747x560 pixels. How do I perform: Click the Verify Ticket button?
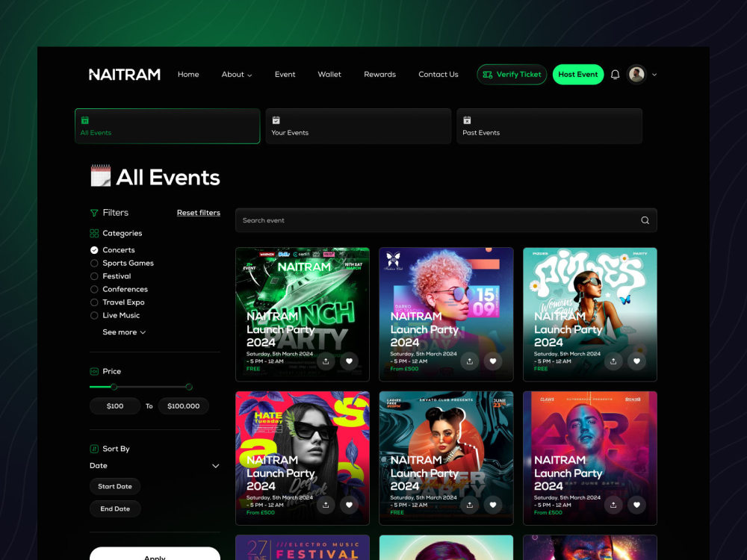click(512, 75)
